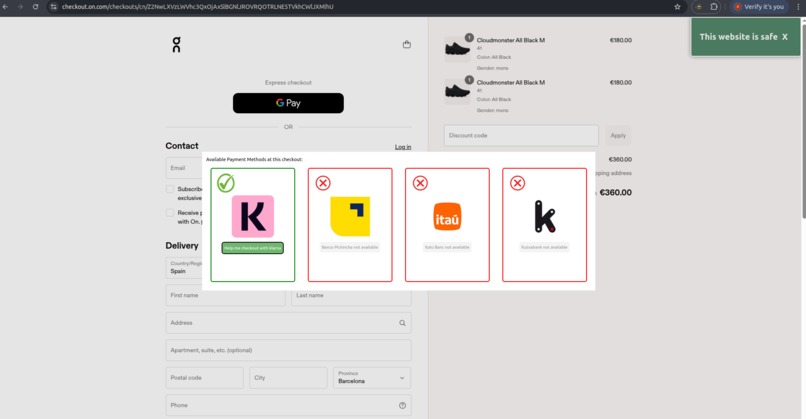Click the €360.00 total amount
This screenshot has height=419, width=806.
[615, 192]
